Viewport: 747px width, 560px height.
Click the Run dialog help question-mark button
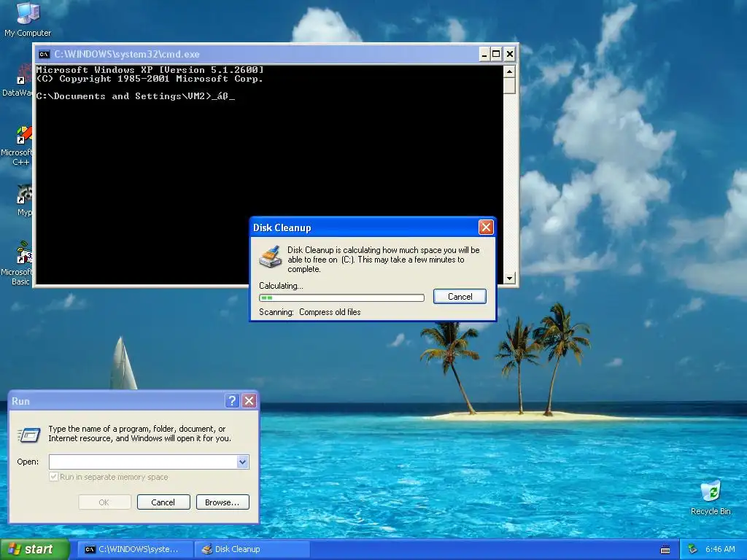pos(232,401)
